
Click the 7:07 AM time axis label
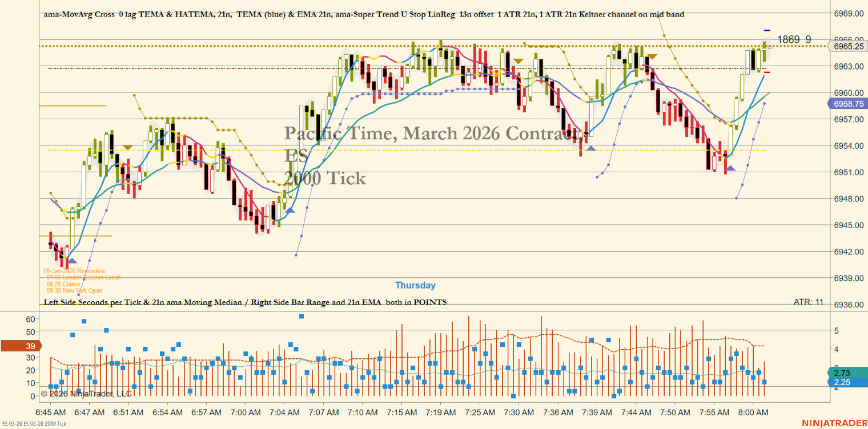[x=324, y=412]
